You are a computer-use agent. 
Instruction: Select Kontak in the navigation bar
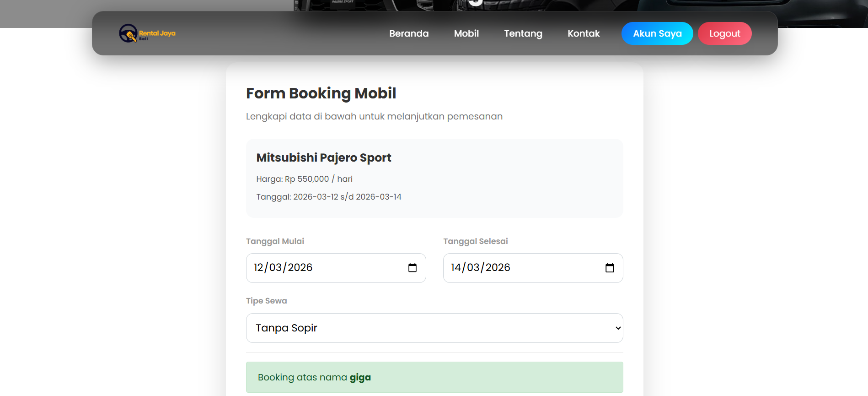(583, 33)
